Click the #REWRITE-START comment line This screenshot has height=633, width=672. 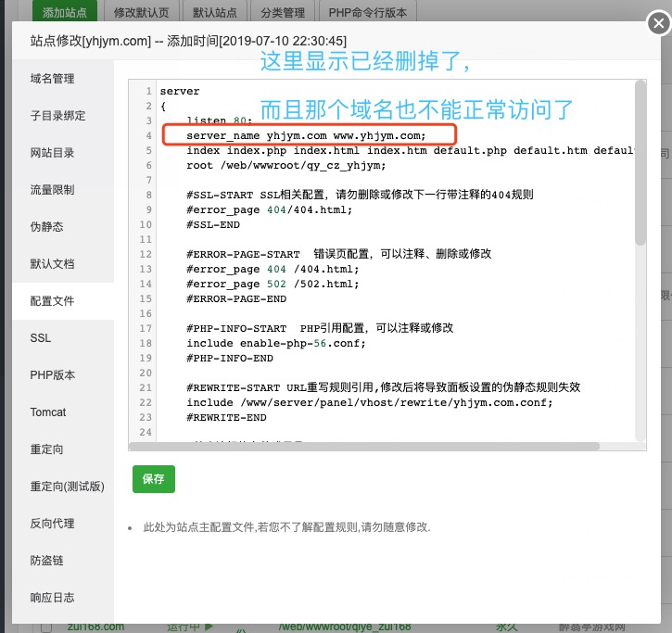pyautogui.click(x=383, y=387)
